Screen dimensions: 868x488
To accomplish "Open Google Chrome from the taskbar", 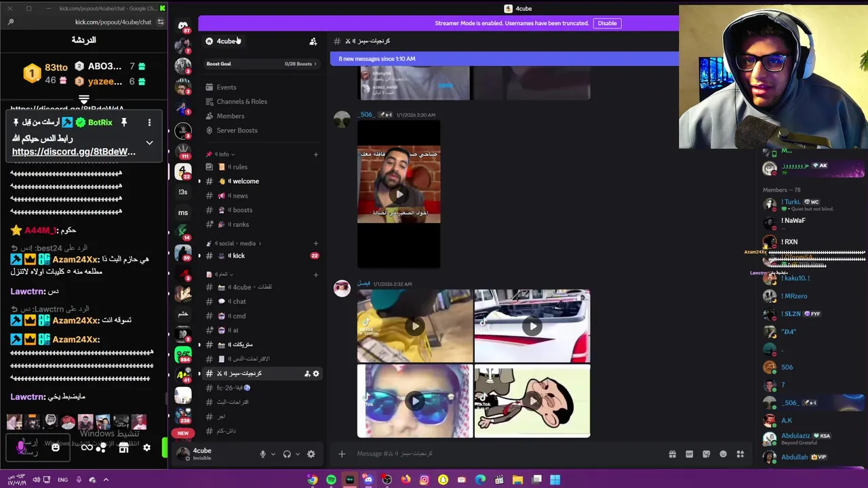I will pos(312,480).
